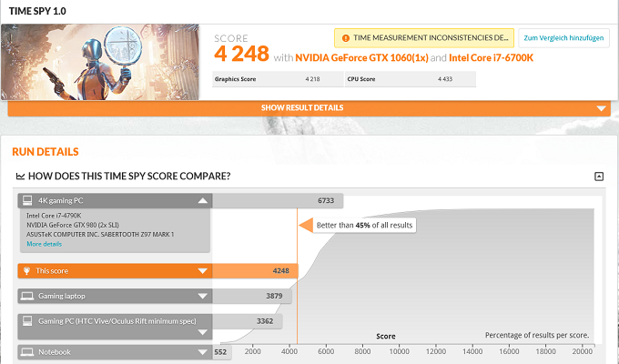
Task: Click the 'Intel Core i7-4790K' spec line
Action: [54, 216]
